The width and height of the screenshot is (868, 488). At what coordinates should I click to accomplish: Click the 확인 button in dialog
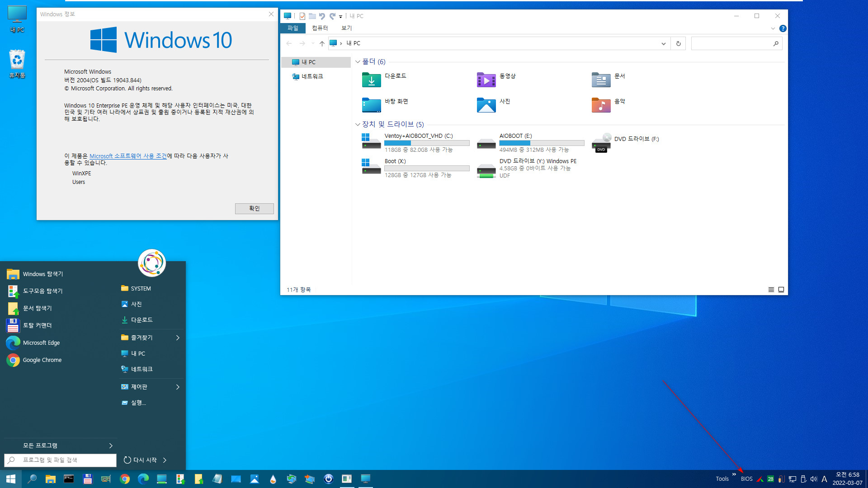pos(253,208)
